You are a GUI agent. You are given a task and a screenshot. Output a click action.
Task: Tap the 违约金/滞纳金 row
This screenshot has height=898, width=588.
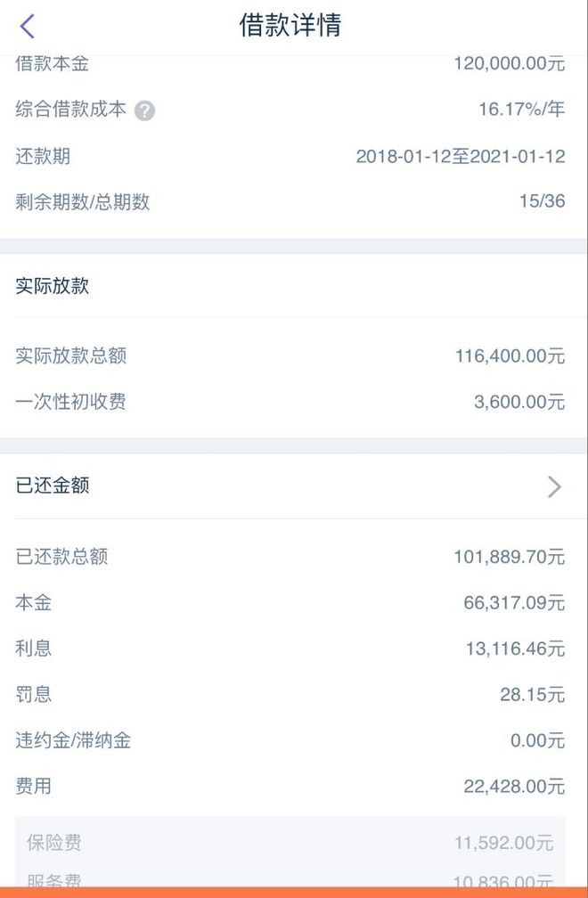294,739
